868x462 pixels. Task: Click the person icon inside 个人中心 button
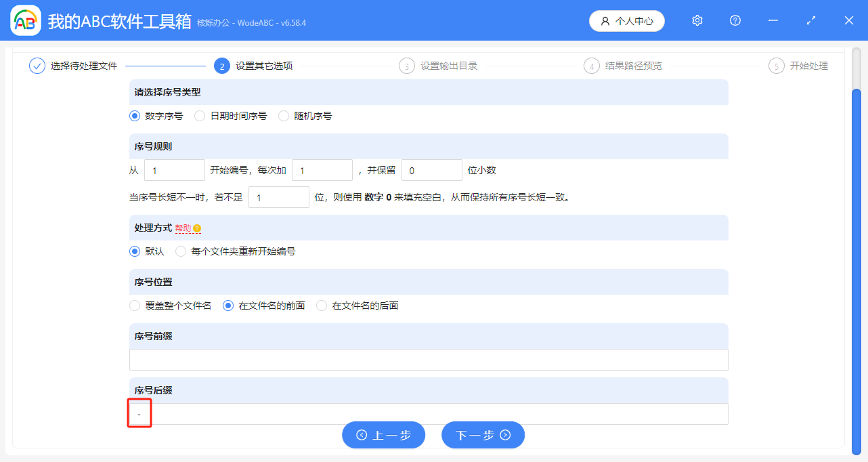pos(605,20)
